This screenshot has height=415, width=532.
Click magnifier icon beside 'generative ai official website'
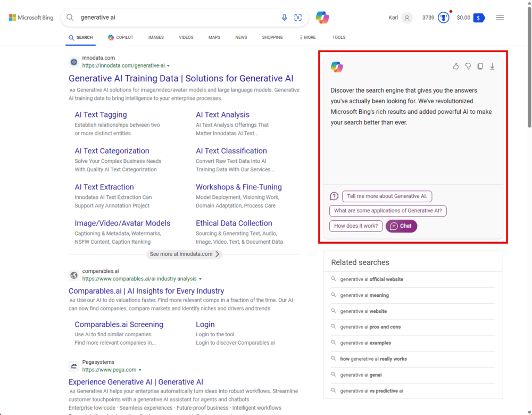point(334,279)
